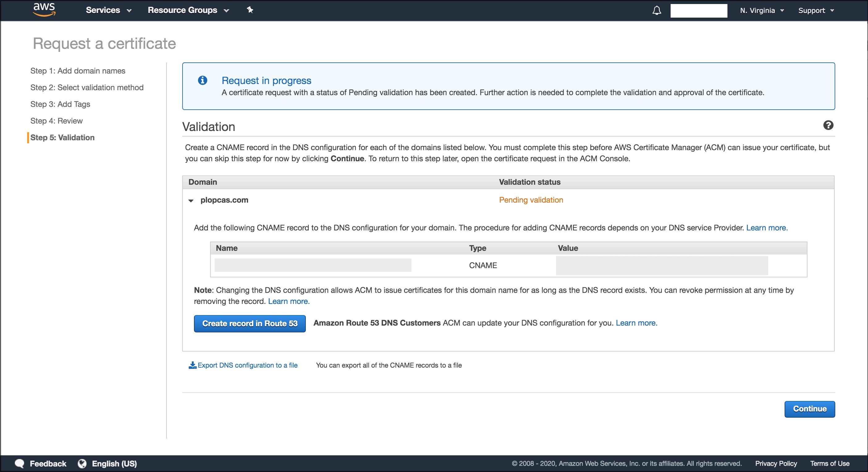Click the Create record in Route 53 button

pos(250,323)
